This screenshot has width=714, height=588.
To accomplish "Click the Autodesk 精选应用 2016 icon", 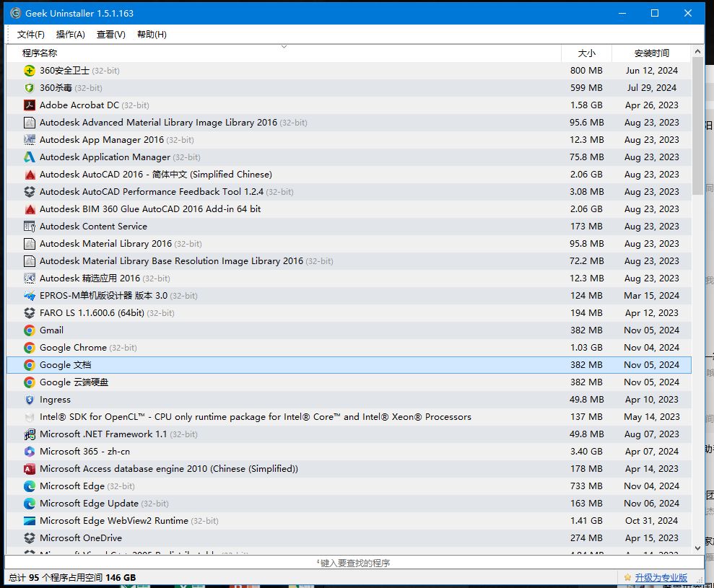I will tap(29, 278).
